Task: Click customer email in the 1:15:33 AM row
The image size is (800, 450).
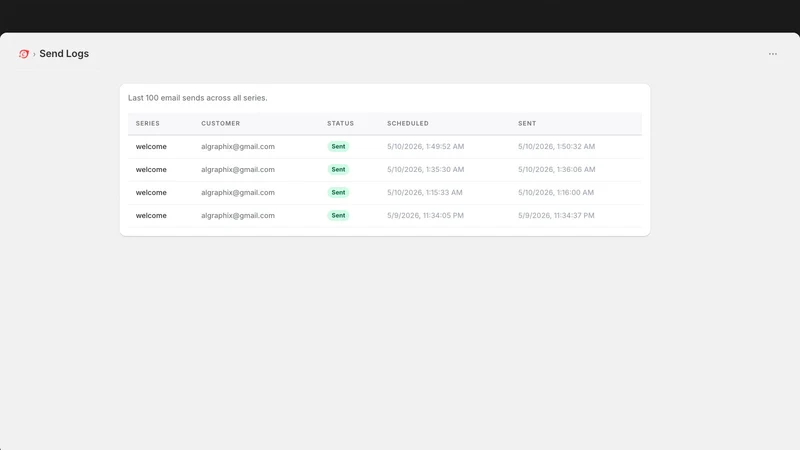Action: (238, 192)
